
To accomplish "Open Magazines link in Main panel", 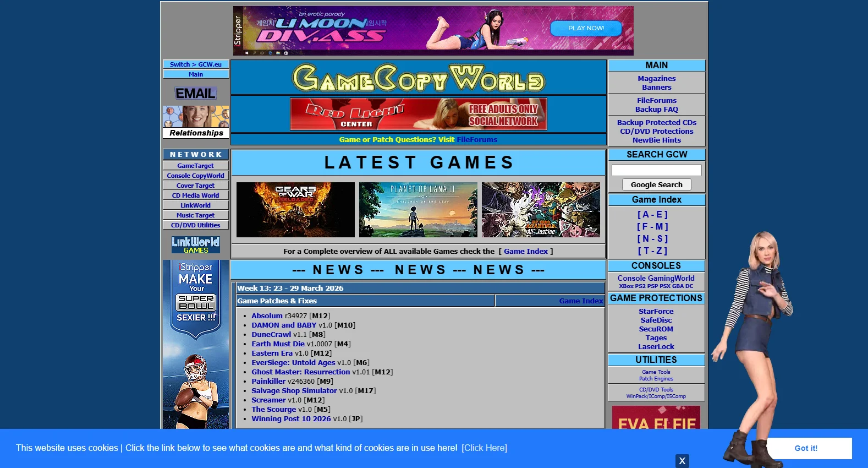I will 657,79.
